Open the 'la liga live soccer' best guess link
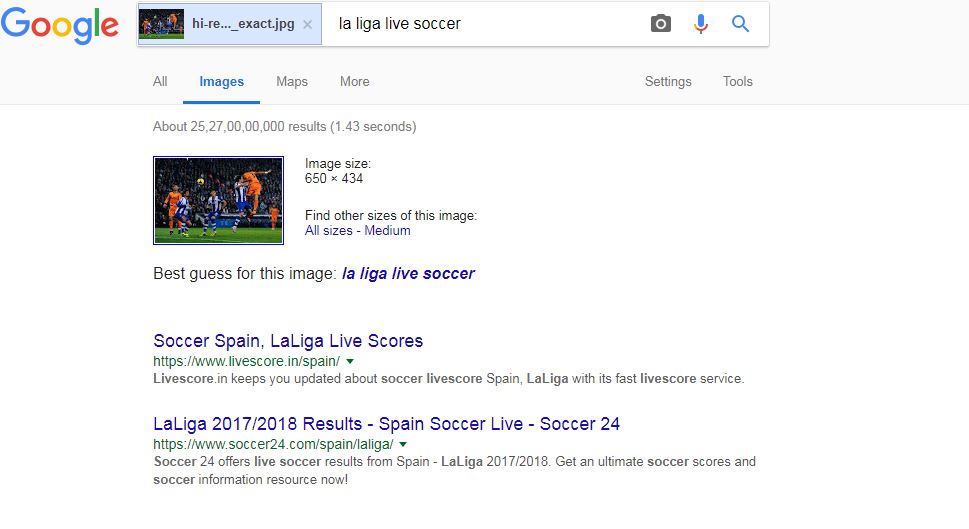This screenshot has height=529, width=969. pyautogui.click(x=408, y=273)
